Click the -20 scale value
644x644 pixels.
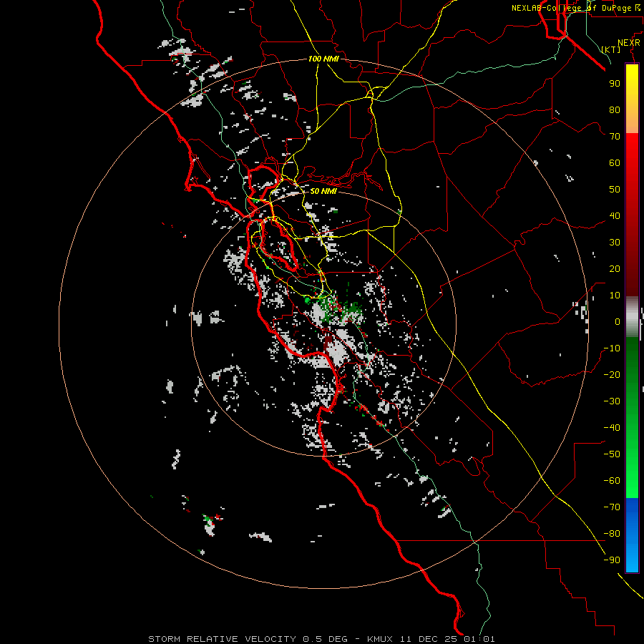pos(612,374)
